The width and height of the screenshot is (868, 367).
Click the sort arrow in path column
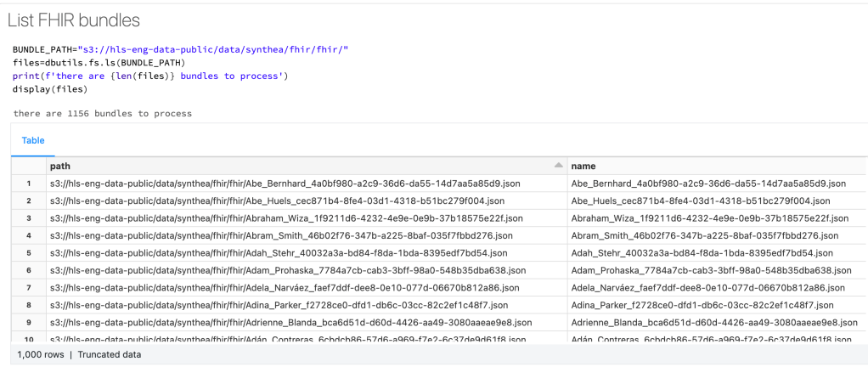pyautogui.click(x=558, y=165)
